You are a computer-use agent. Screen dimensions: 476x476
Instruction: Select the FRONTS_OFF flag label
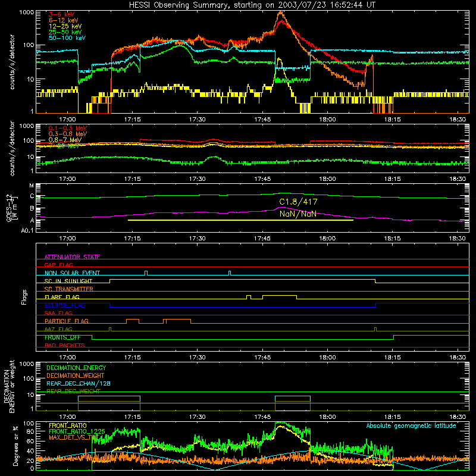[x=62, y=337]
